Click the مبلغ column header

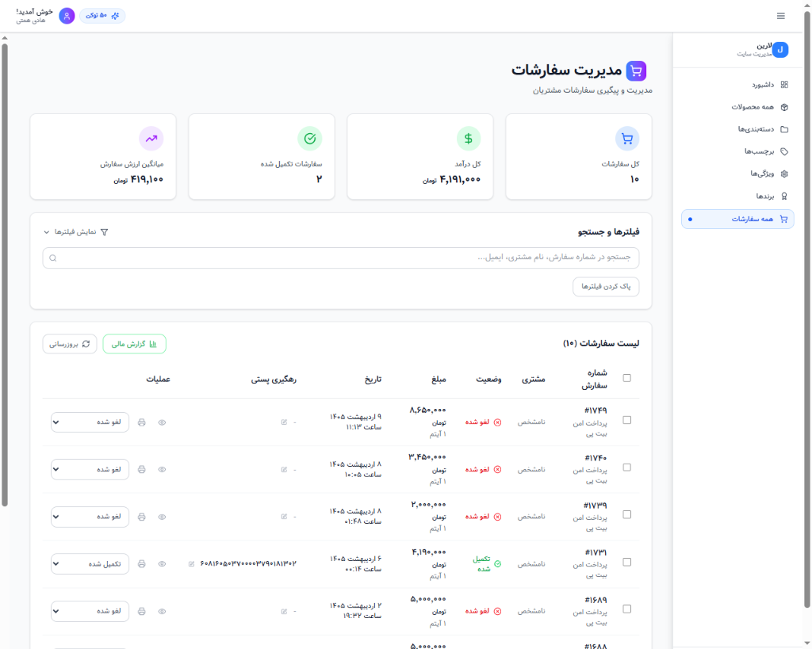[439, 380]
